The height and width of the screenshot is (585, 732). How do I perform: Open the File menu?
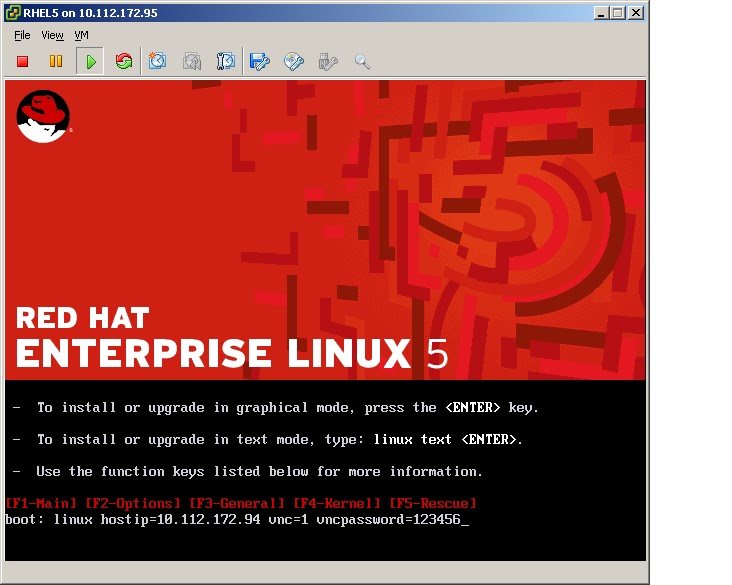22,35
